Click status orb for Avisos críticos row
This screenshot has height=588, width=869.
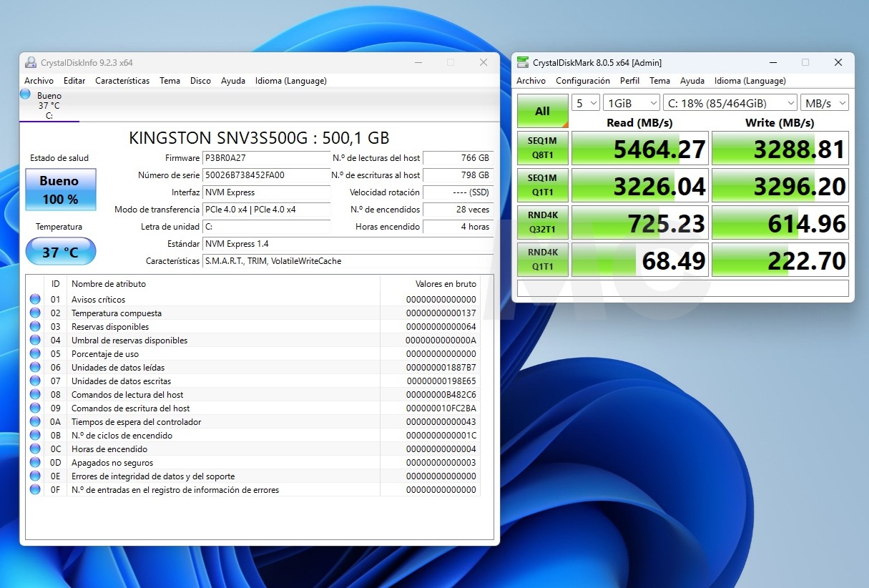pyautogui.click(x=35, y=300)
